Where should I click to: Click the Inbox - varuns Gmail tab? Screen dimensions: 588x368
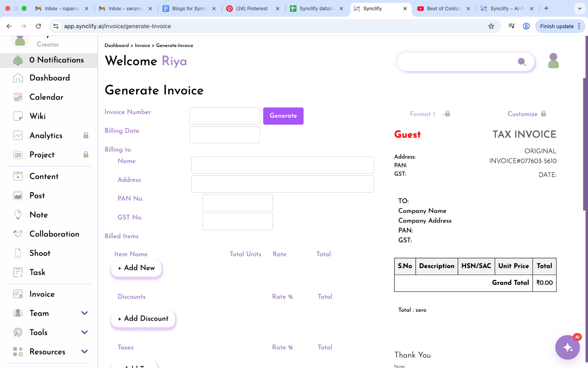coord(125,9)
